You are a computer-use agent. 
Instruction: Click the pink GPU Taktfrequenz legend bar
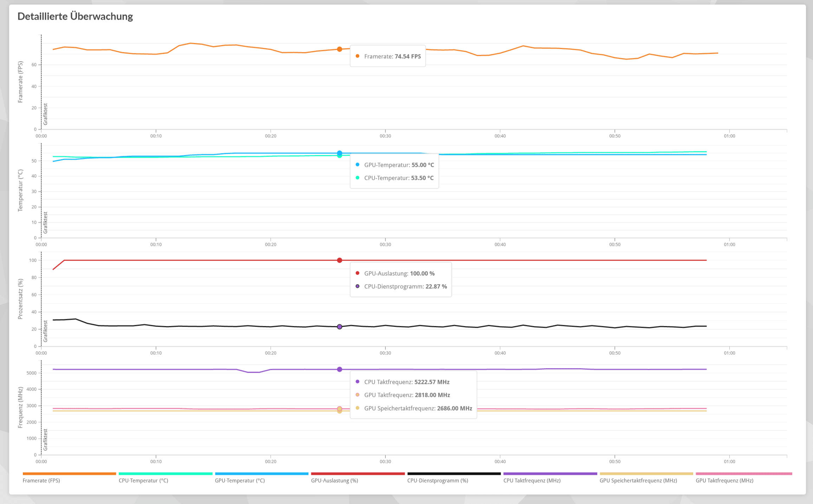click(743, 474)
